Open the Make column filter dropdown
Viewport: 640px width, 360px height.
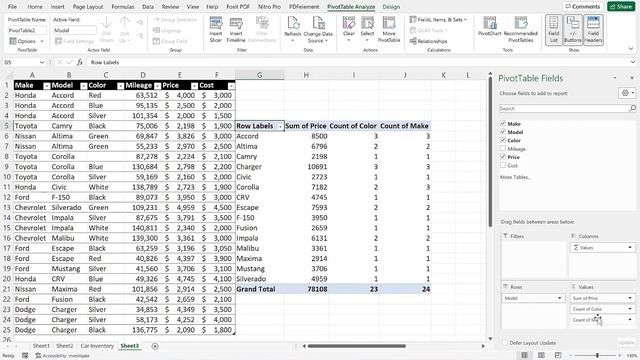[x=47, y=86]
